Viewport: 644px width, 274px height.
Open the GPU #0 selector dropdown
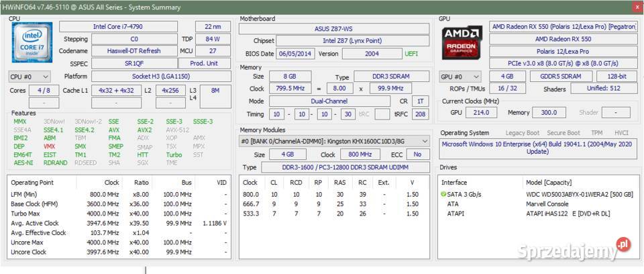[x=460, y=77]
